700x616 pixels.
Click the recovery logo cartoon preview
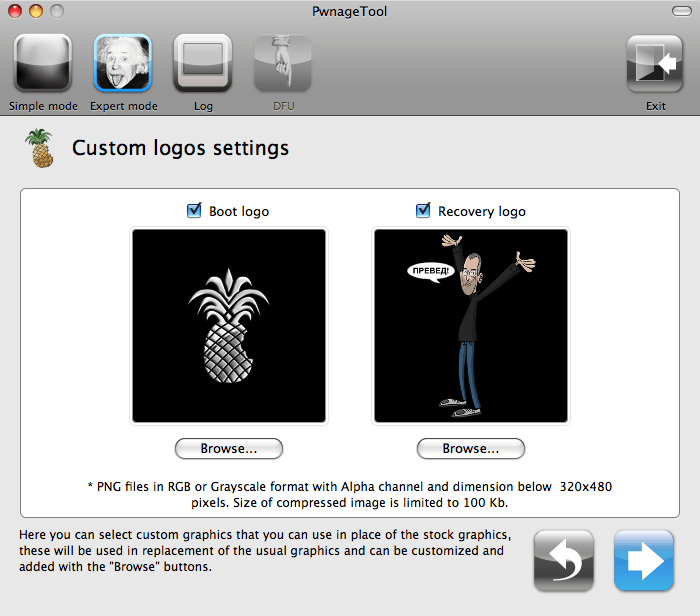click(x=471, y=325)
